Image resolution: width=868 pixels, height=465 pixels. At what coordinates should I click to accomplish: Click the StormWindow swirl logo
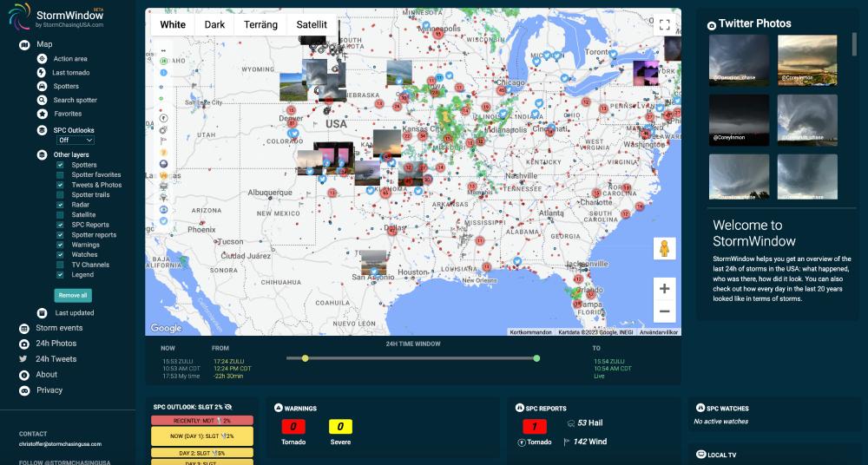(x=19, y=16)
